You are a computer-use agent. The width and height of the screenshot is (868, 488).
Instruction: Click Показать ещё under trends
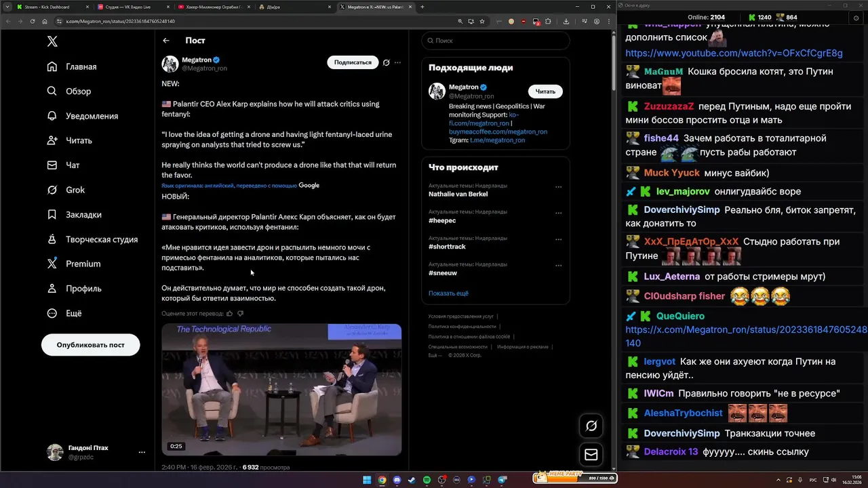(x=448, y=293)
